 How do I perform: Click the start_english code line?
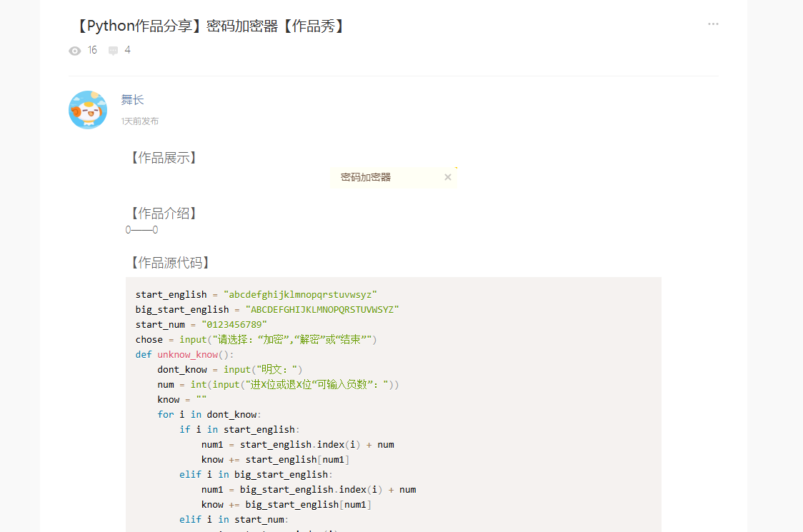(x=256, y=294)
